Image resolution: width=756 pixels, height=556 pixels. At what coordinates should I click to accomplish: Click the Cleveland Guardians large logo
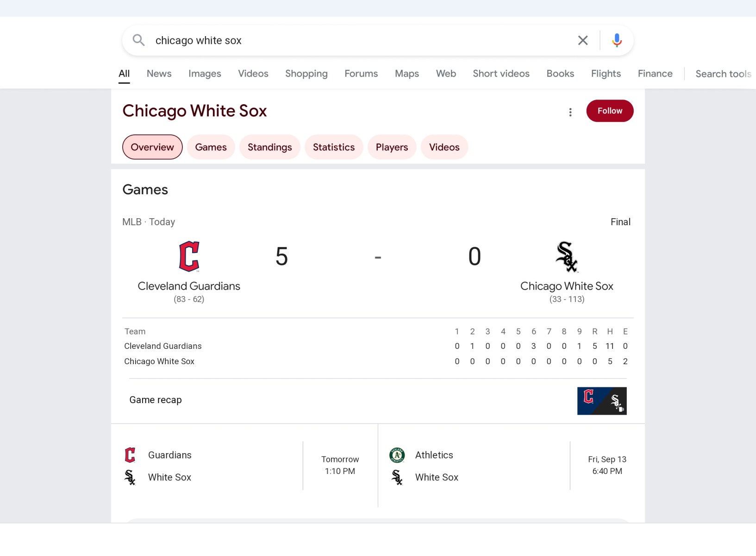(x=189, y=256)
